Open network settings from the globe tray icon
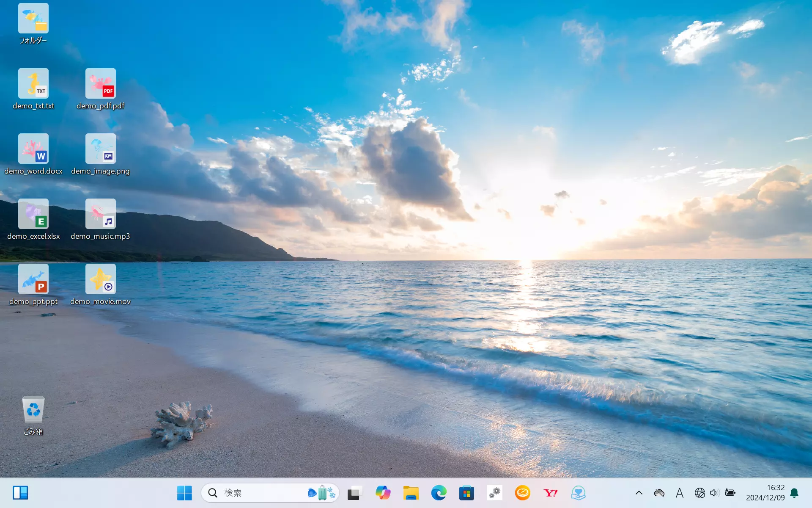 [700, 493]
